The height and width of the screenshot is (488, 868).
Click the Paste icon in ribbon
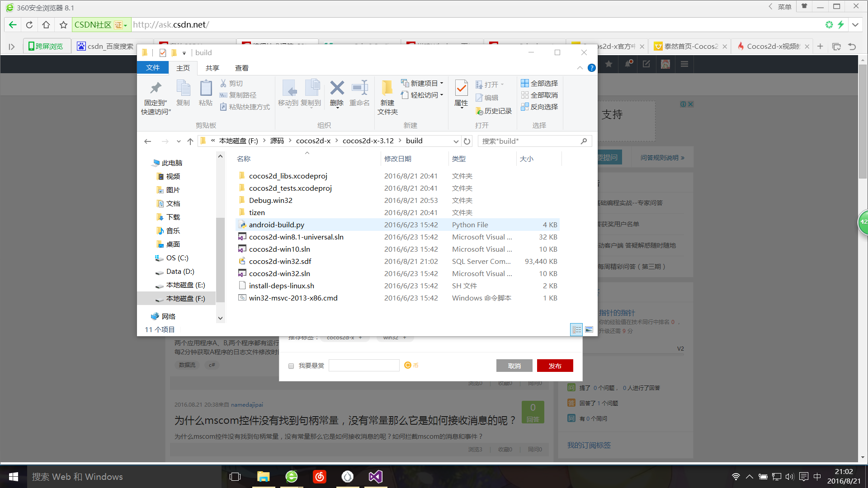click(206, 88)
